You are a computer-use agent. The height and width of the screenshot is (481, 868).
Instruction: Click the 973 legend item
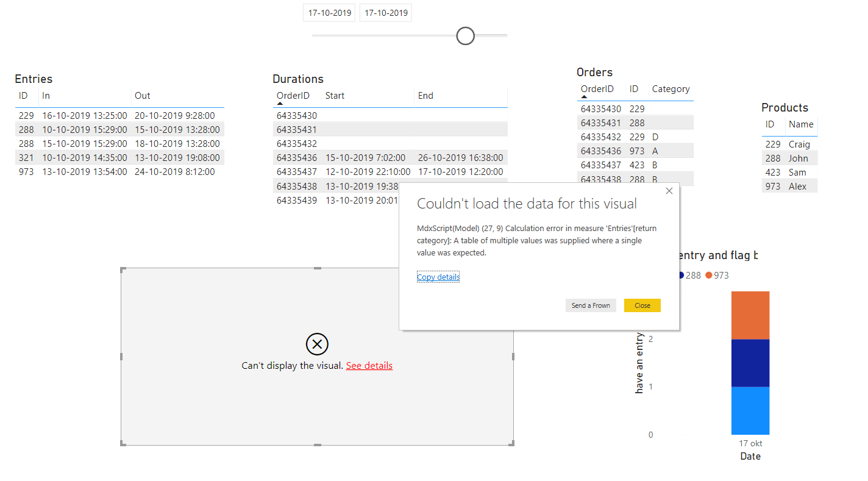point(717,276)
